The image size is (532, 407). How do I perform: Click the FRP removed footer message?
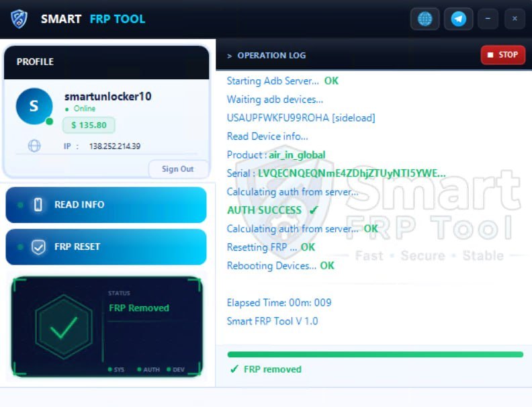[273, 369]
